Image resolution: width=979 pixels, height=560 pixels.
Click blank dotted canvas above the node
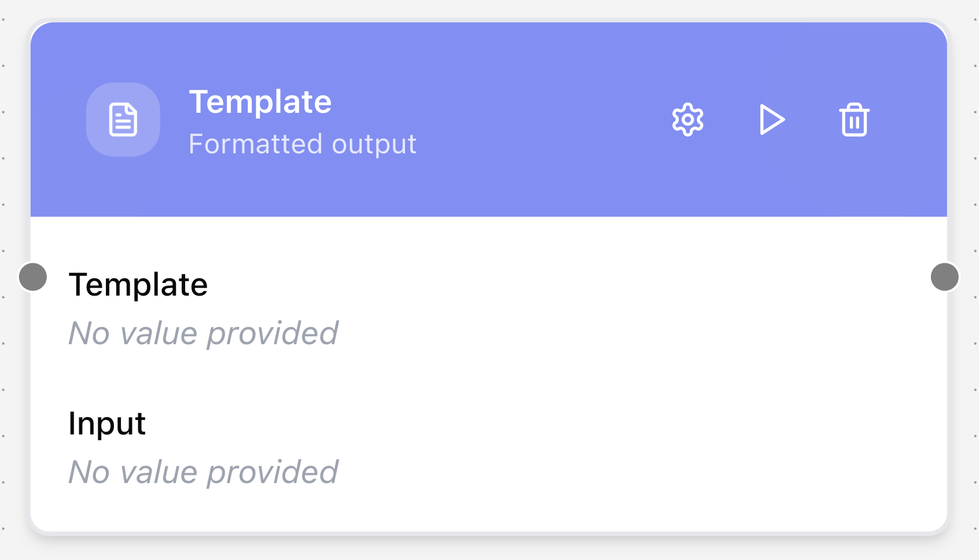pos(489,8)
